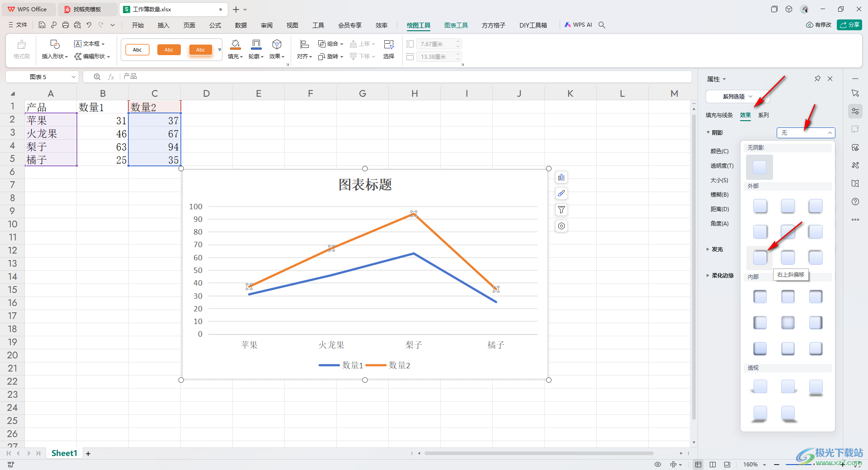Select the white outlined Abc shape style
The width and height of the screenshot is (868, 470).
137,50
